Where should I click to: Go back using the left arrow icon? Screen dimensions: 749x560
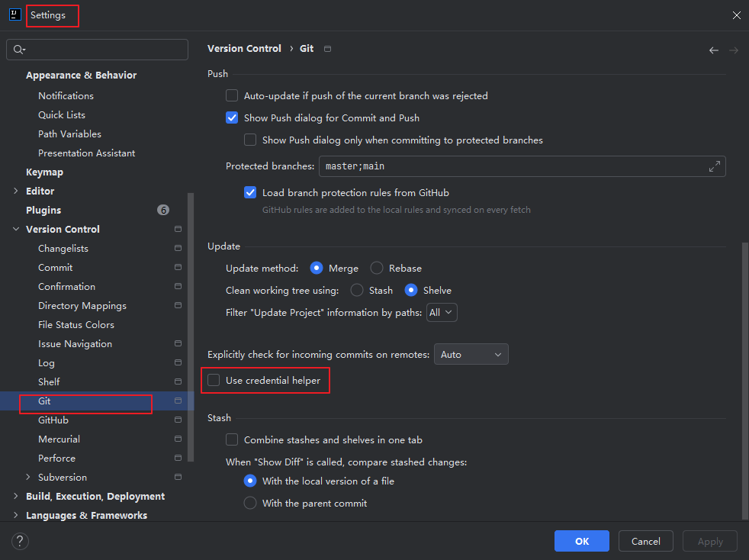[714, 50]
